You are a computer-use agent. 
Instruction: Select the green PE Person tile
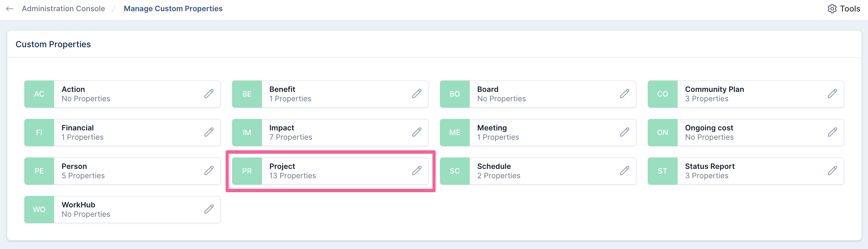(x=39, y=171)
